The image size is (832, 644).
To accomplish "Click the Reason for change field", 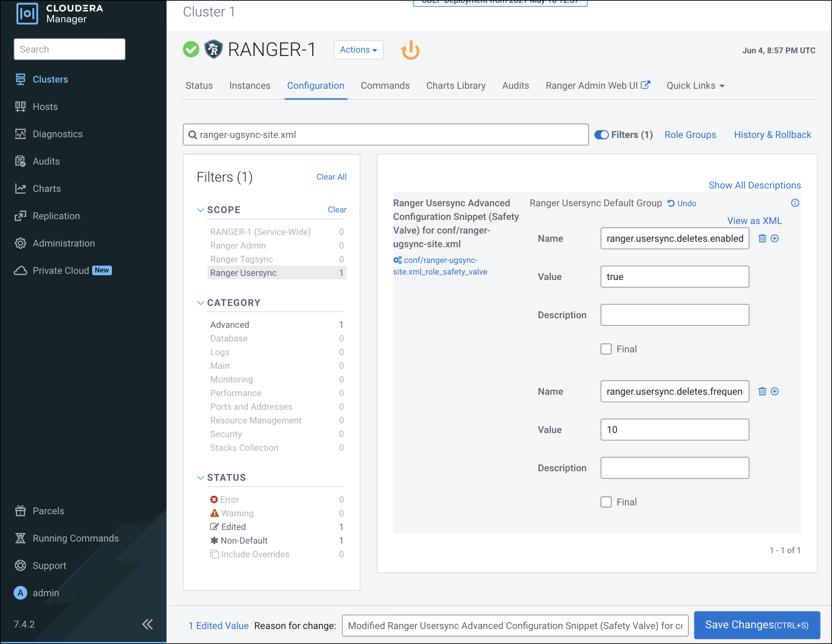I will 515,626.
